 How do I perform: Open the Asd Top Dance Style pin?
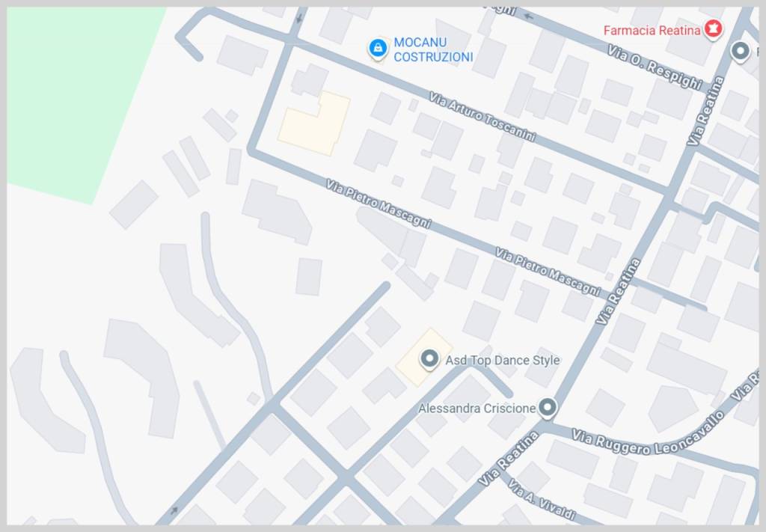tap(429, 359)
